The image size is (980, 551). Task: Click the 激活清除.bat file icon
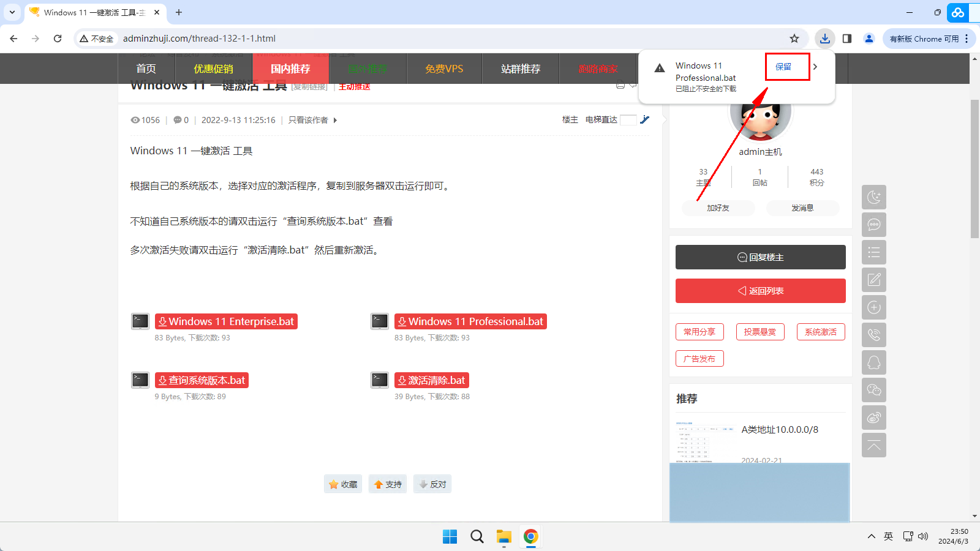(x=380, y=380)
